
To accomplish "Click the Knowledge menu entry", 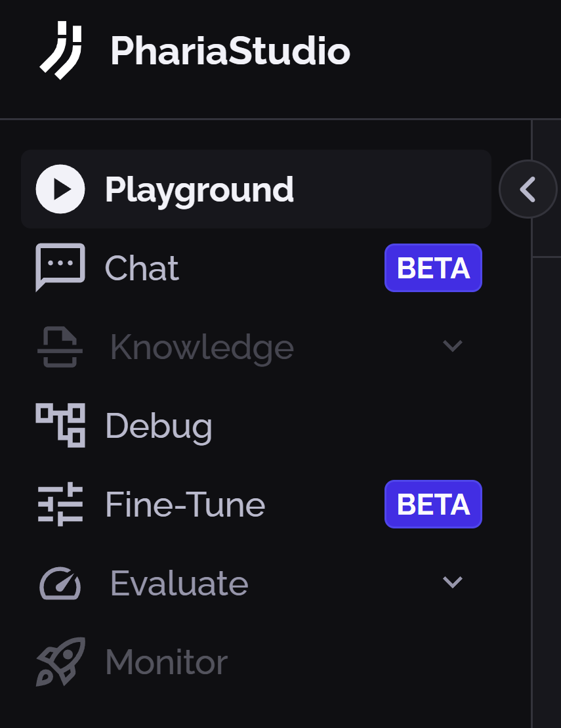I will point(201,347).
